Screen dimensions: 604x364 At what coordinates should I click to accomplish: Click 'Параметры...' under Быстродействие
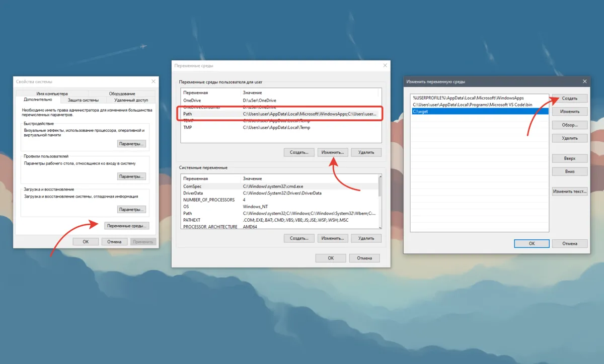[131, 144]
